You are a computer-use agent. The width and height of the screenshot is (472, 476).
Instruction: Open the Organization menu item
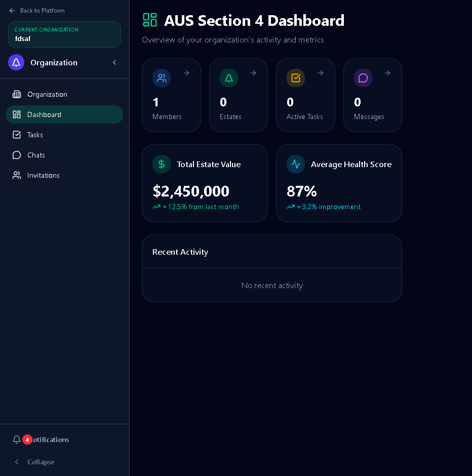pos(47,94)
